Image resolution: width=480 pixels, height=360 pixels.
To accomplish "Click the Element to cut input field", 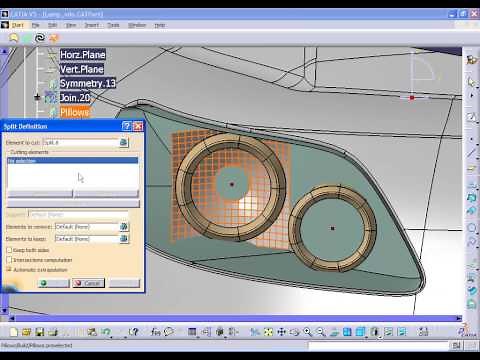I will (80, 142).
